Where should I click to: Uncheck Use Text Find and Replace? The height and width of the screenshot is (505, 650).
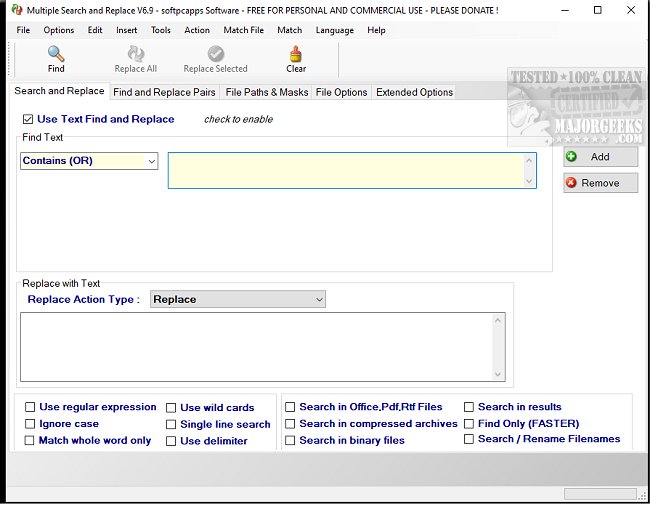[28, 119]
